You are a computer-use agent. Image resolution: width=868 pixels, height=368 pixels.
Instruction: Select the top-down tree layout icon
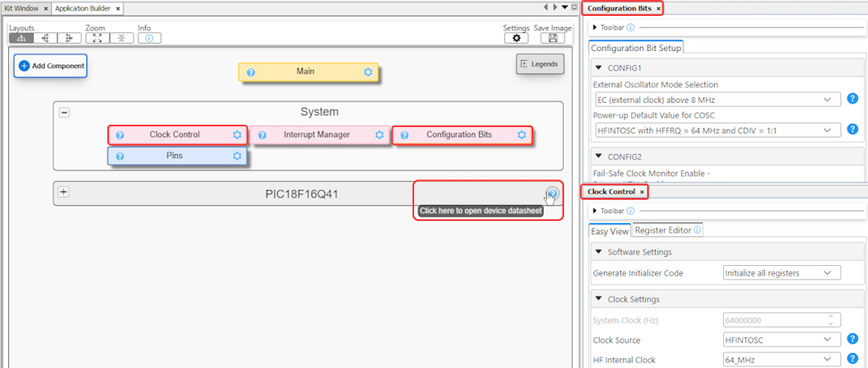(x=21, y=38)
